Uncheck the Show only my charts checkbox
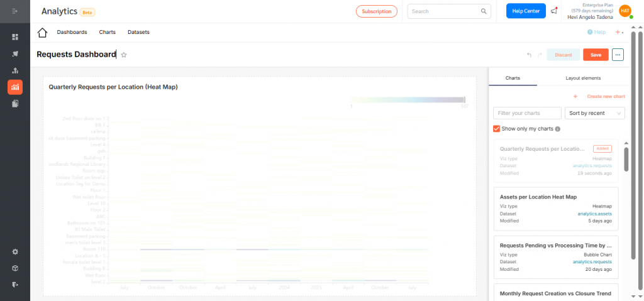Viewport: 644px width, 301px height. [497, 129]
